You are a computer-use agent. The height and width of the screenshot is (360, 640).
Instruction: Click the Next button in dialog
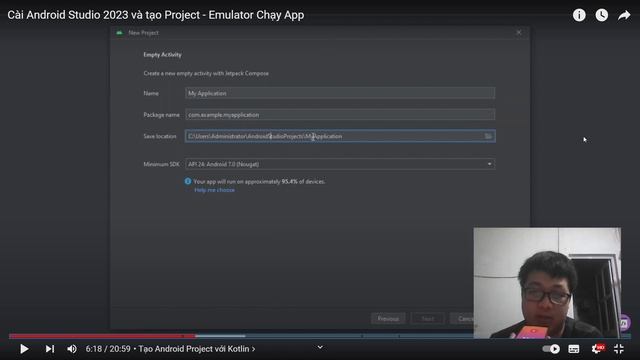(428, 318)
